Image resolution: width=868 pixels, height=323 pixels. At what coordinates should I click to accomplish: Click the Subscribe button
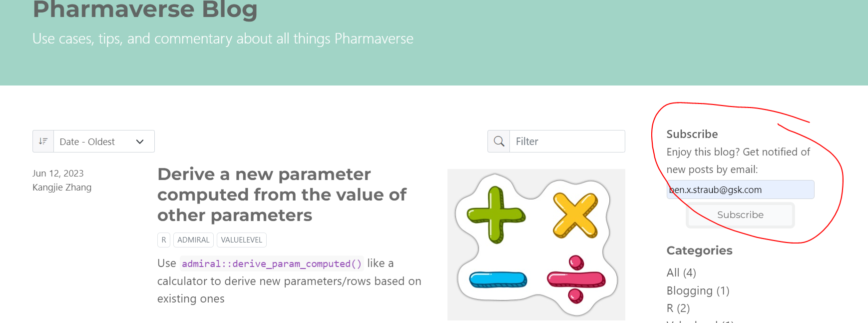740,214
